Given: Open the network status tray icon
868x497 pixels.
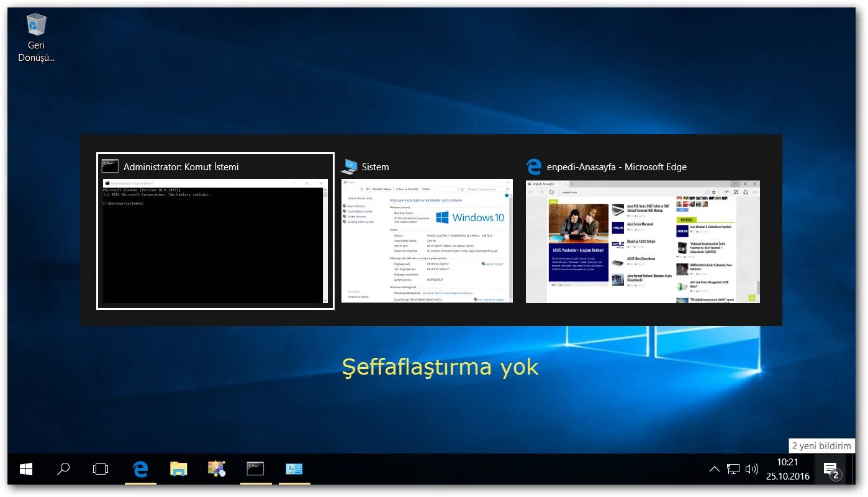Looking at the screenshot, I should coord(733,469).
